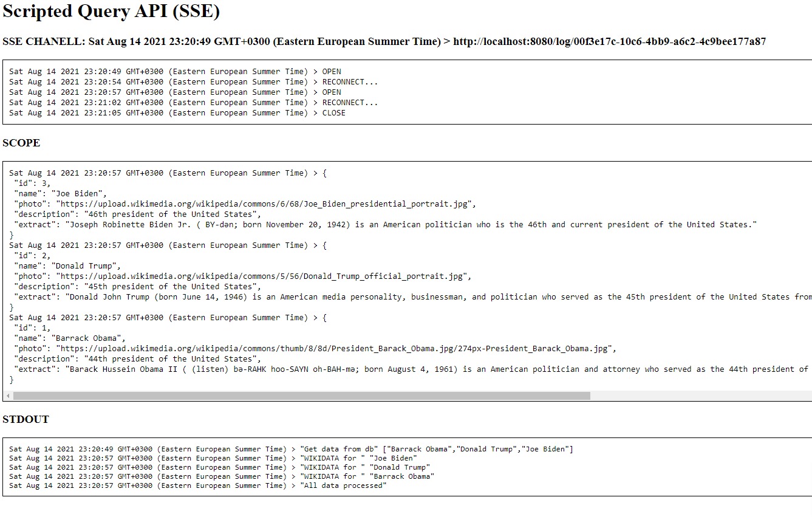Click the empty scrollbar track right of thumb
812x528 pixels.
[698, 396]
